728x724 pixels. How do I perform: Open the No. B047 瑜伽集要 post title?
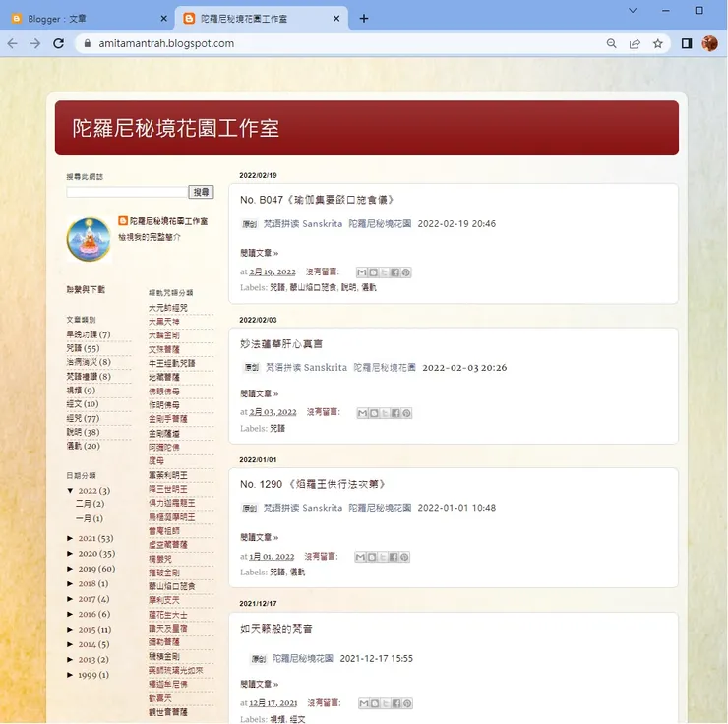[x=318, y=200]
